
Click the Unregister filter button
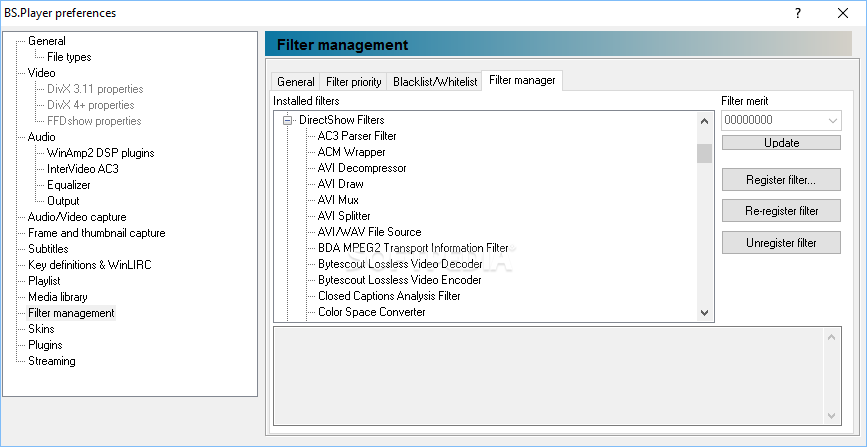coord(781,243)
